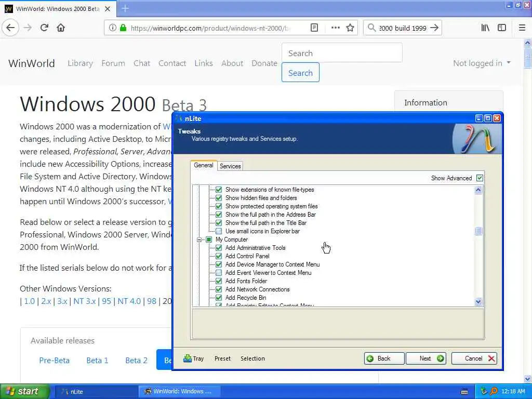Image resolution: width=532 pixels, height=399 pixels.
Task: Click the green padlock security icon
Action: pos(123,28)
